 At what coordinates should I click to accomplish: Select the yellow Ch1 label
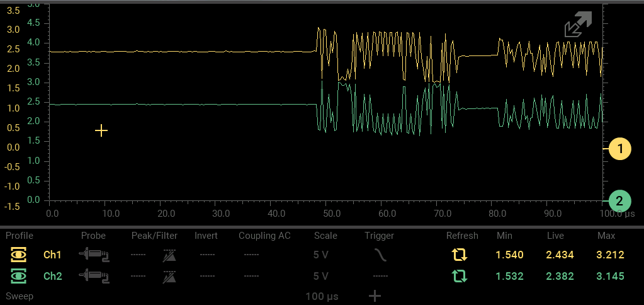pyautogui.click(x=52, y=255)
